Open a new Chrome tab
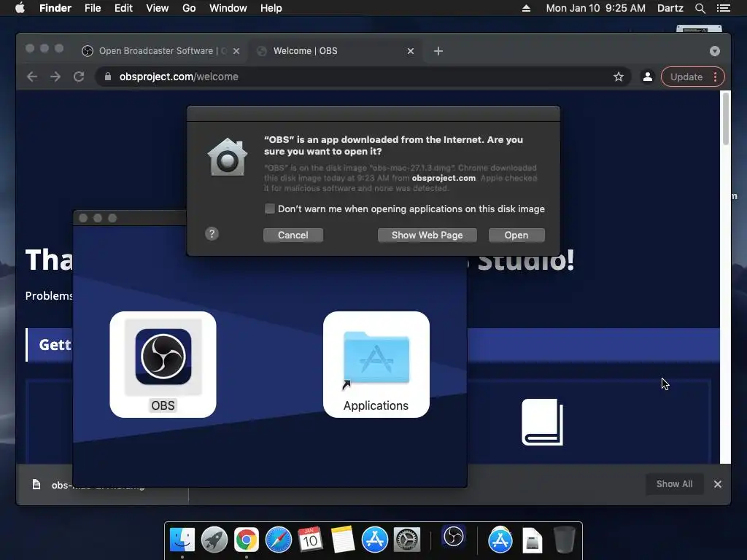The height and width of the screenshot is (560, 747). [x=438, y=51]
